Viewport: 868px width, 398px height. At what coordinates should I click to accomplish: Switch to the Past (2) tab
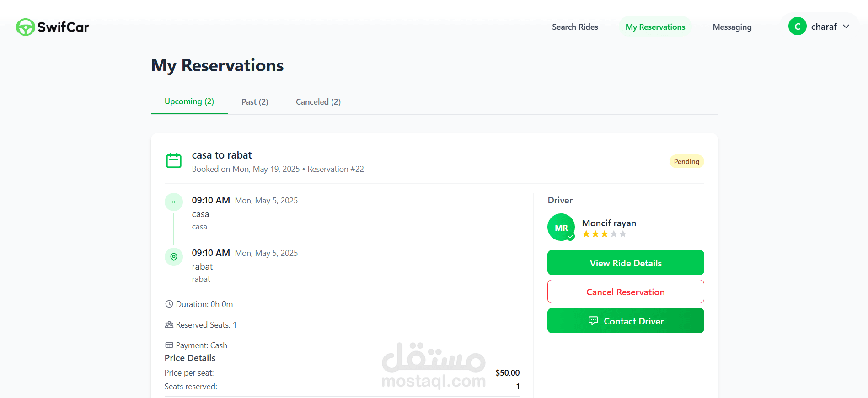pyautogui.click(x=255, y=102)
